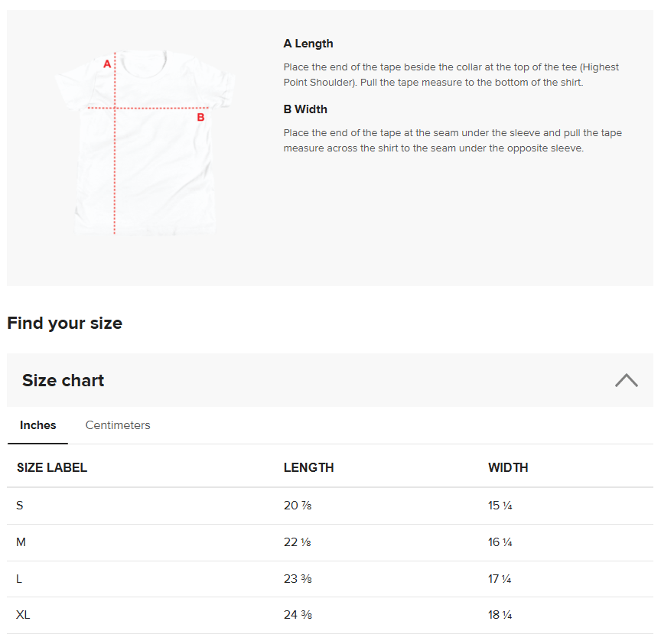This screenshot has height=644, width=661.
Task: Select the S size row label
Action: coord(20,506)
